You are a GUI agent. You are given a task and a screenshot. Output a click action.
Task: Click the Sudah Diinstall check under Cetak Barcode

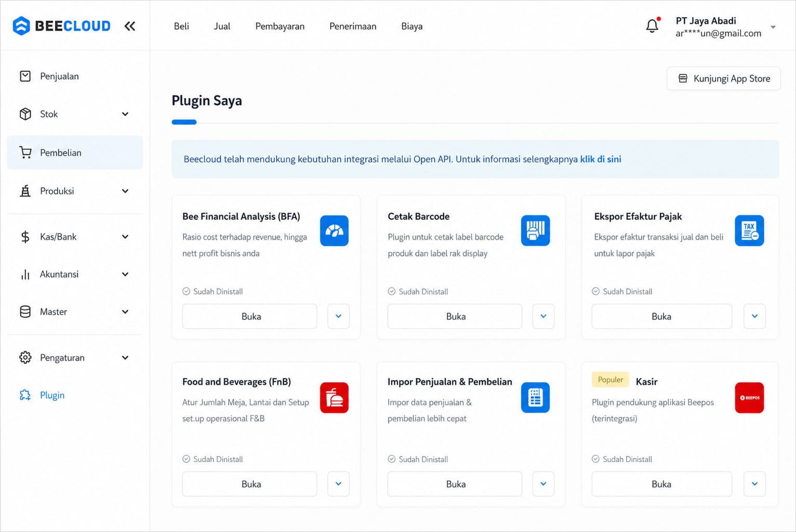[392, 292]
